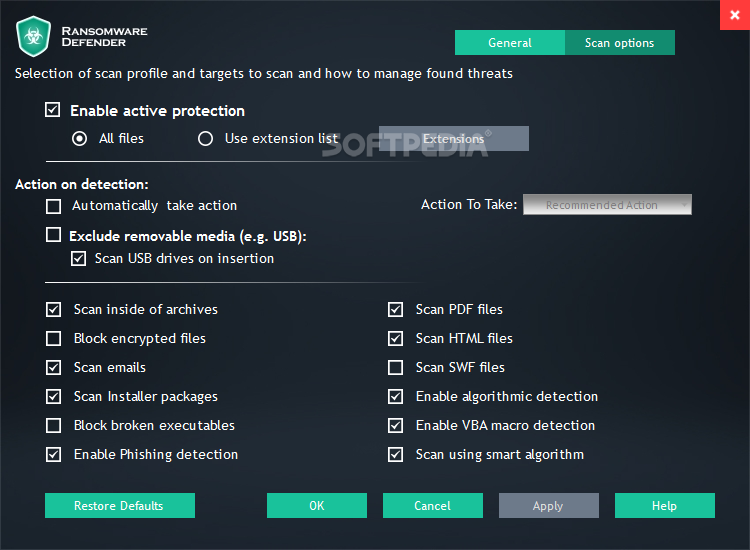The image size is (750, 550).
Task: Select the All files radio button
Action: [x=79, y=139]
